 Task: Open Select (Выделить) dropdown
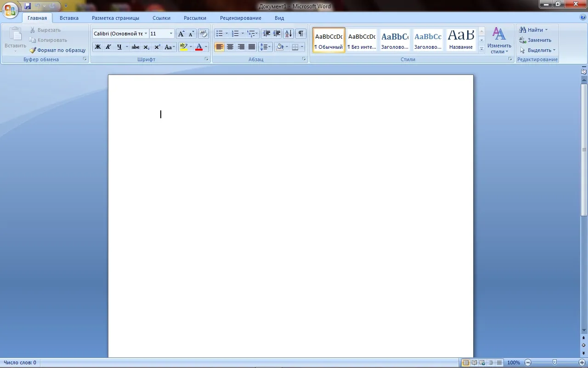(537, 50)
